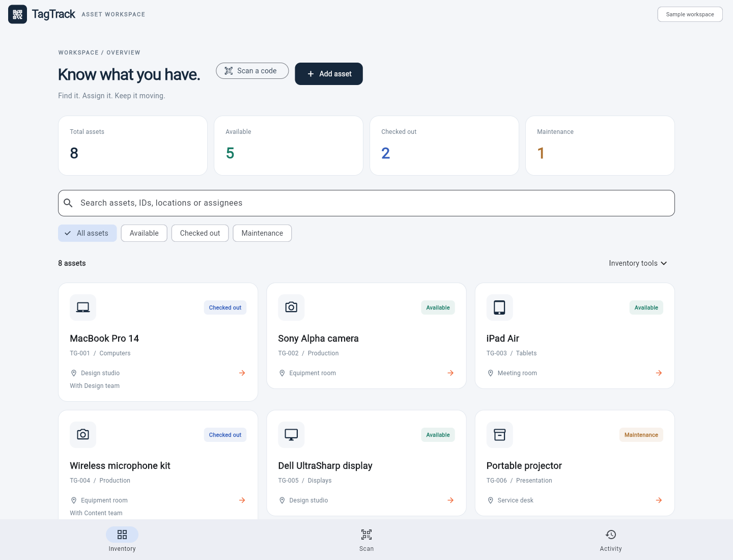Open Portable projector via its orange arrow
Image resolution: width=733 pixels, height=560 pixels.
click(x=659, y=500)
